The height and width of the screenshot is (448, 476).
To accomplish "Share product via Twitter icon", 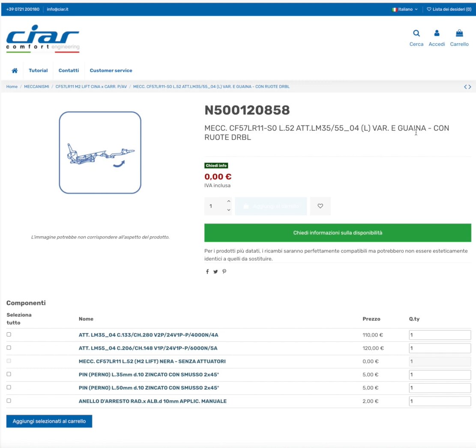I will pos(216,272).
